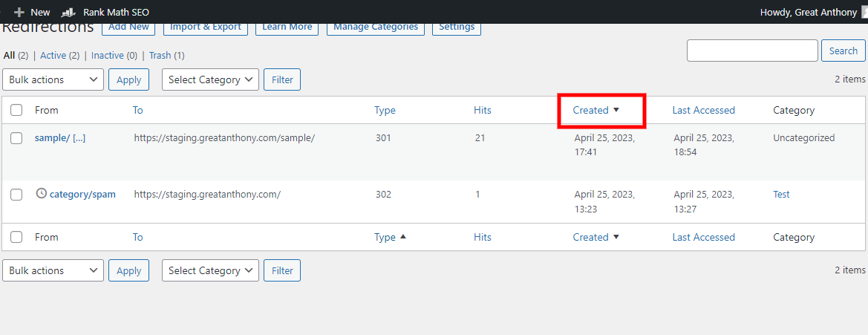Click the sort arrow next to the top Created header
Viewport: 868px width, 335px height.
point(616,110)
